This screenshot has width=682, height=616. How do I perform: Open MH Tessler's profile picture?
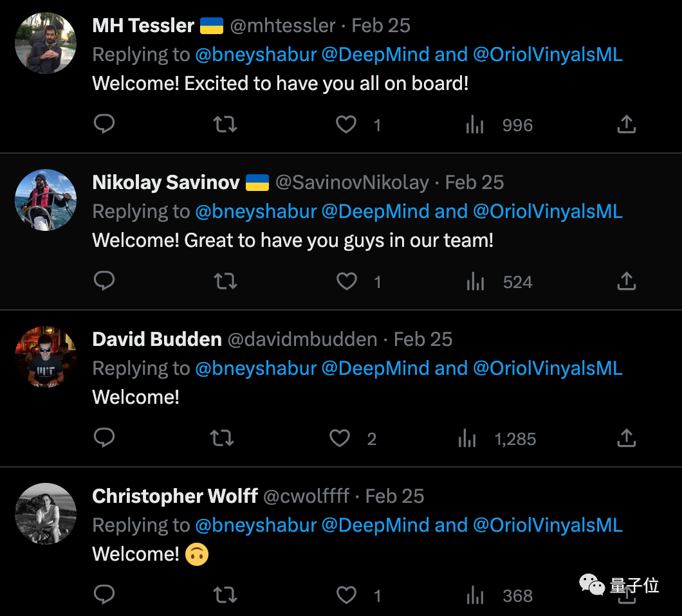tap(46, 42)
